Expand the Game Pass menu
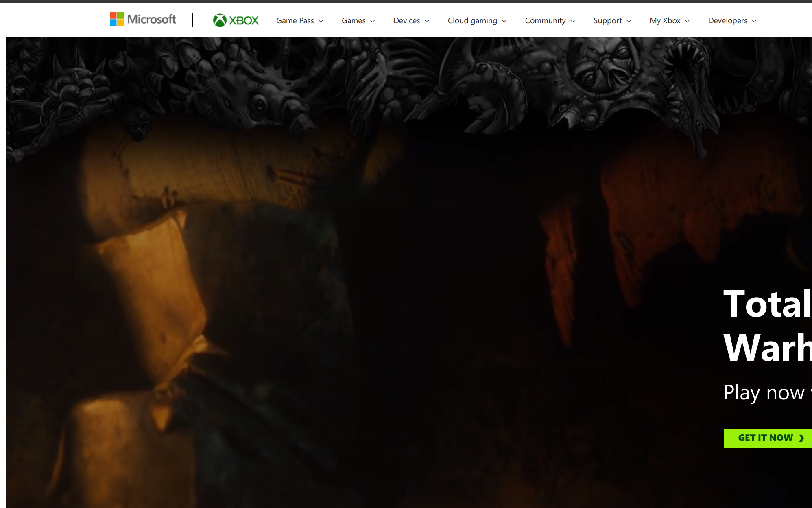 [x=300, y=20]
